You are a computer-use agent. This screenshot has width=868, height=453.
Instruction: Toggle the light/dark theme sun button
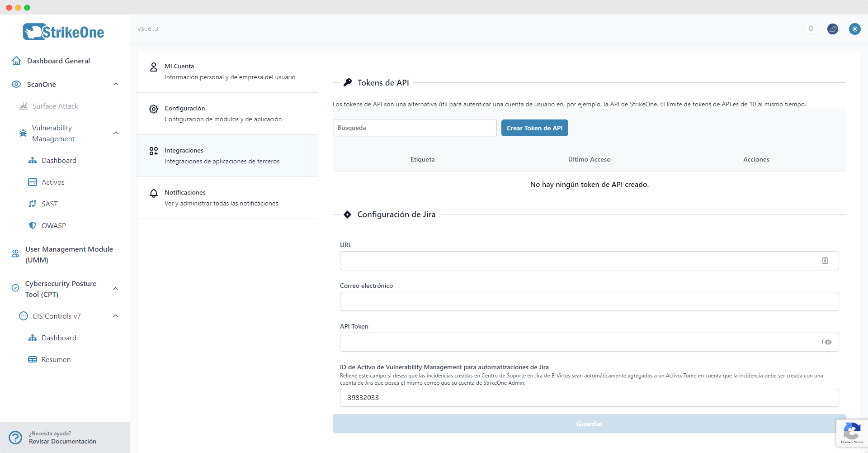(x=854, y=29)
